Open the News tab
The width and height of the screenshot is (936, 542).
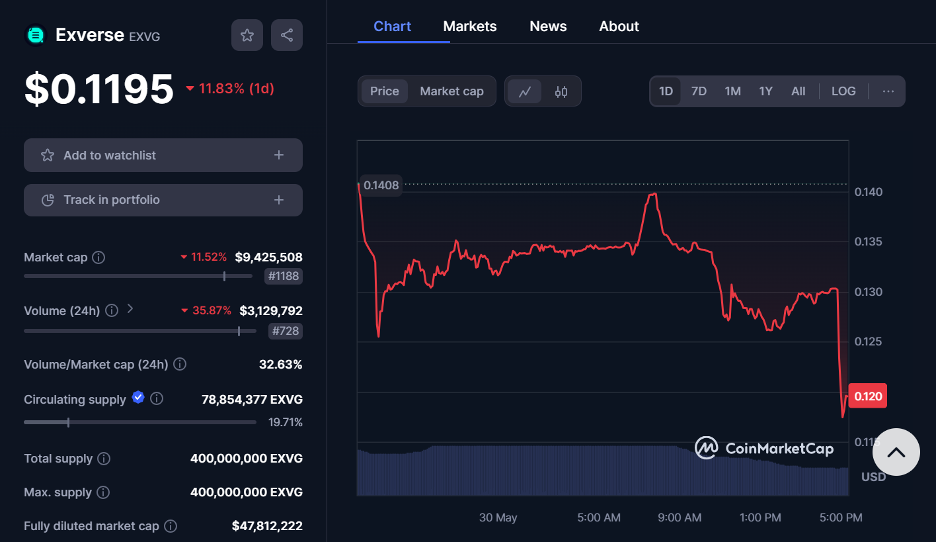(x=548, y=26)
